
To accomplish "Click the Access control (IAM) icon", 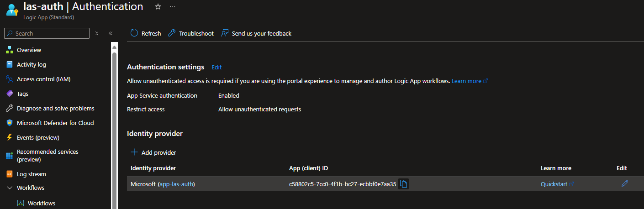I will 10,79.
